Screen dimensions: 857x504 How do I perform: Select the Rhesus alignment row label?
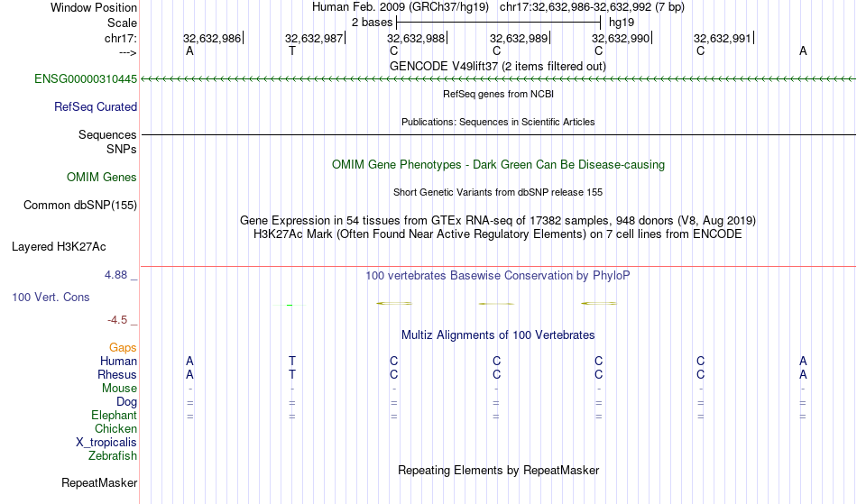(117, 375)
